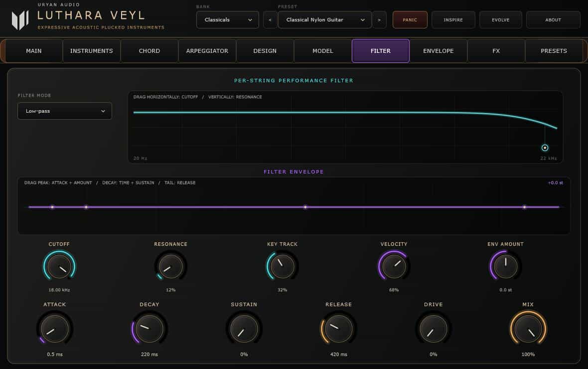
Task: Open the Preset dropdown Classical Nylon Guitar
Action: [x=325, y=20]
